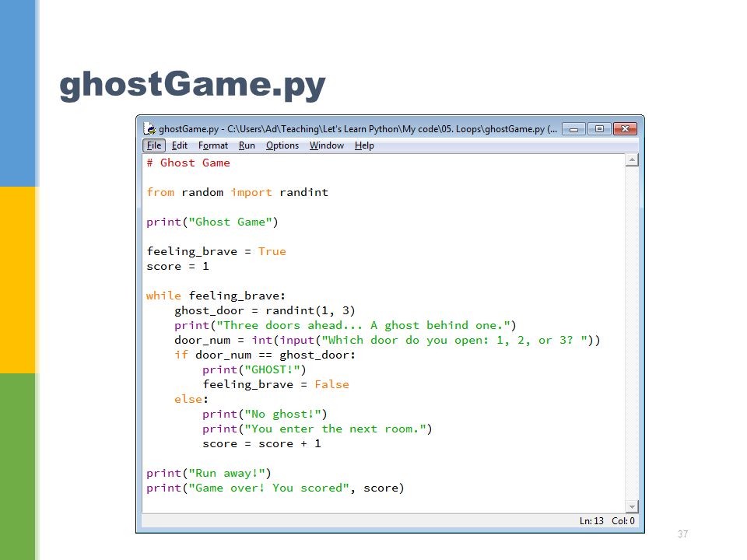Open the Edit menu
This screenshot has height=560, width=747.
point(180,145)
